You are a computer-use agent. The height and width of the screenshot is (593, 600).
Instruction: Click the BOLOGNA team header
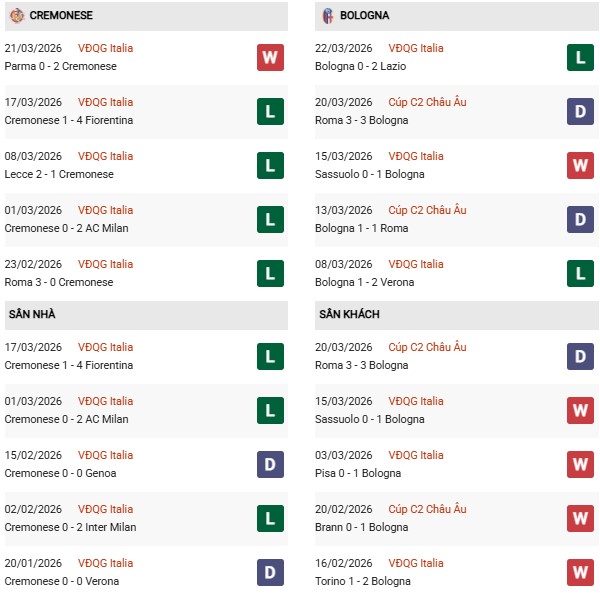pos(364,16)
